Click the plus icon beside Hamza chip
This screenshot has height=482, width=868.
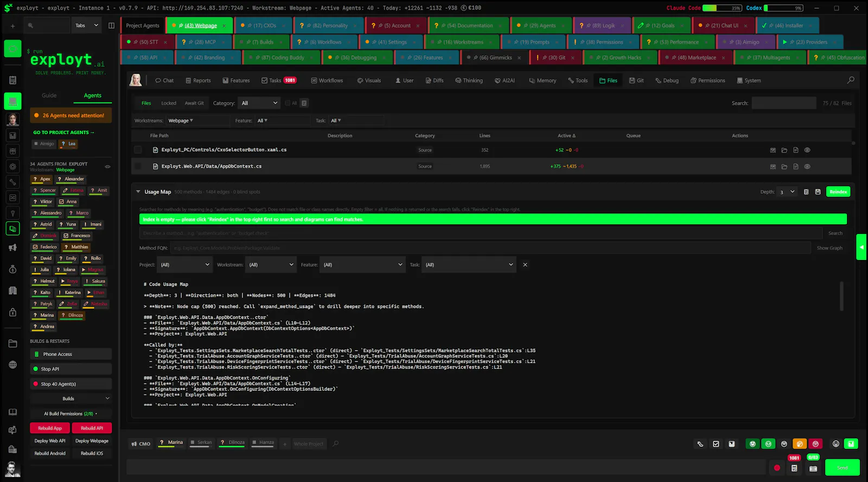tap(284, 444)
